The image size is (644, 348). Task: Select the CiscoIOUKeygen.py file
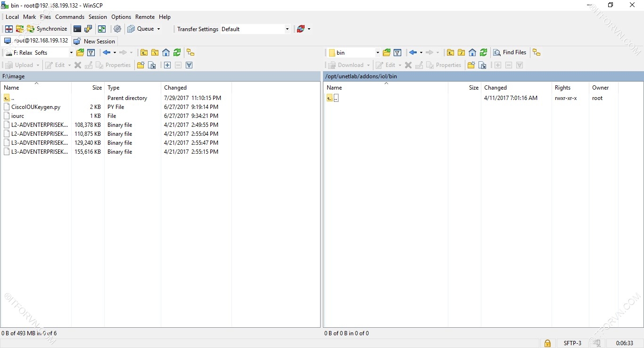[36, 107]
